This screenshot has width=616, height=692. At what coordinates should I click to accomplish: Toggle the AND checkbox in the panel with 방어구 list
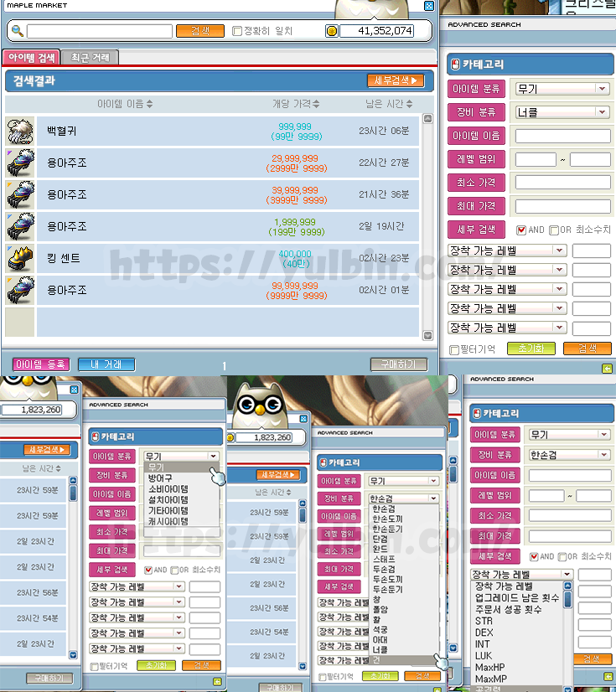coord(148,571)
